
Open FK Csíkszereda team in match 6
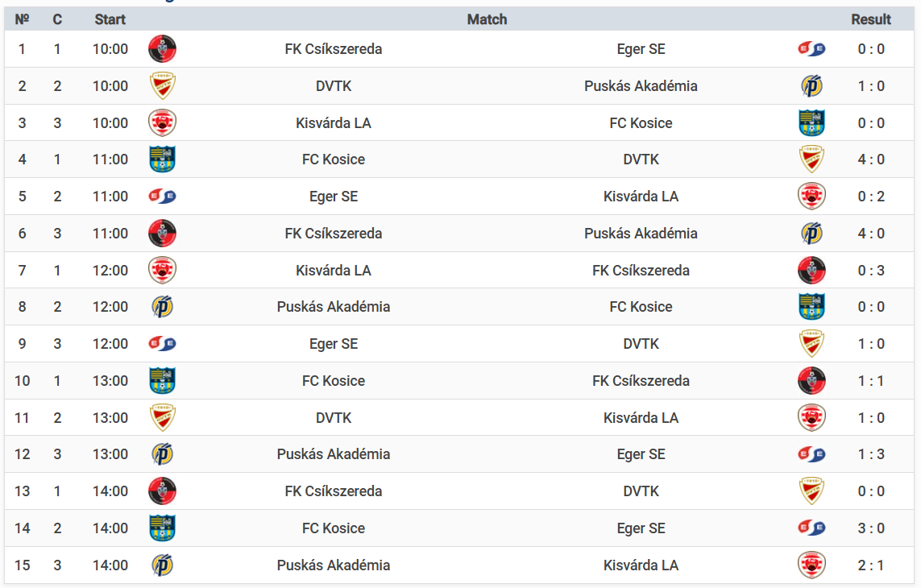[x=333, y=234]
